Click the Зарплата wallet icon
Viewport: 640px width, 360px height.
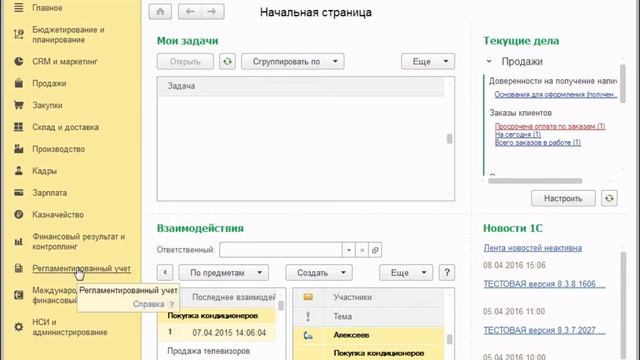(x=19, y=192)
